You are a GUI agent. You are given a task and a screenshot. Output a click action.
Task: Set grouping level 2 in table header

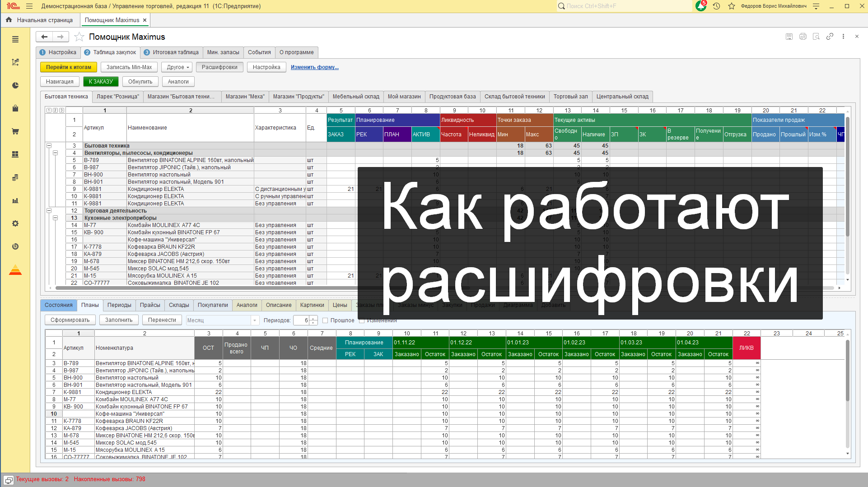tap(55, 110)
